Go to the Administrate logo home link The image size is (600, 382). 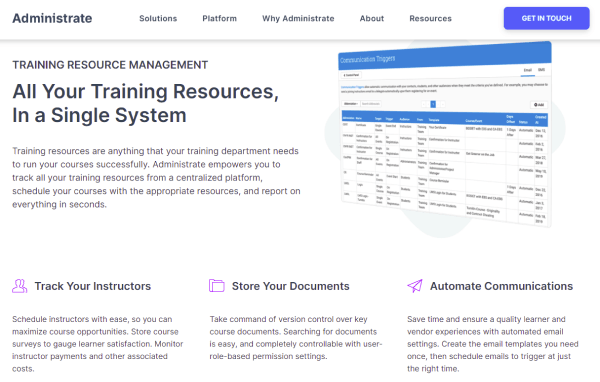(52, 18)
